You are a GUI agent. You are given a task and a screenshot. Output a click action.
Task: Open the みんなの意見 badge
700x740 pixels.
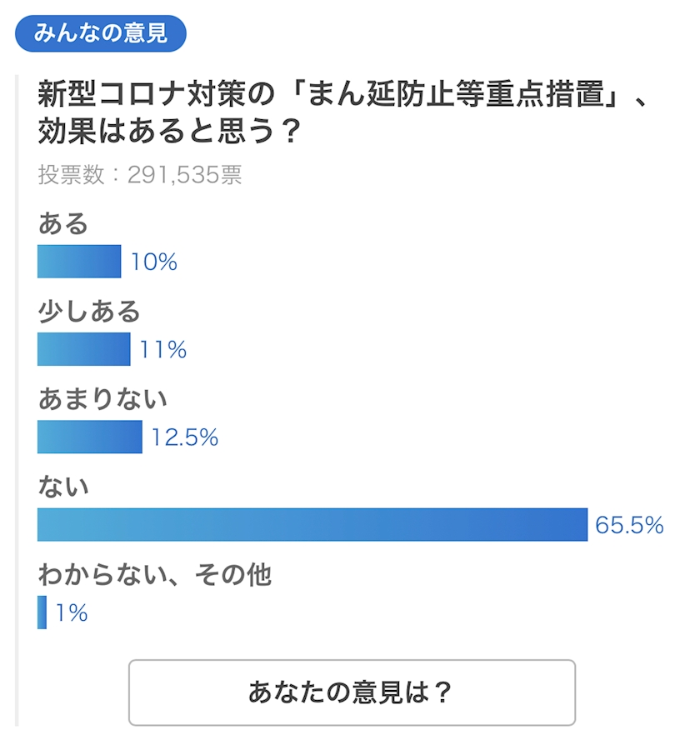(101, 33)
